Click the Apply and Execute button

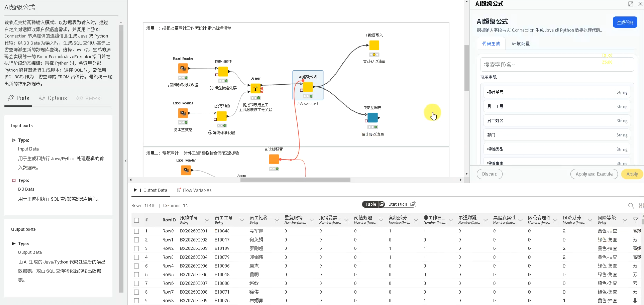coord(594,174)
